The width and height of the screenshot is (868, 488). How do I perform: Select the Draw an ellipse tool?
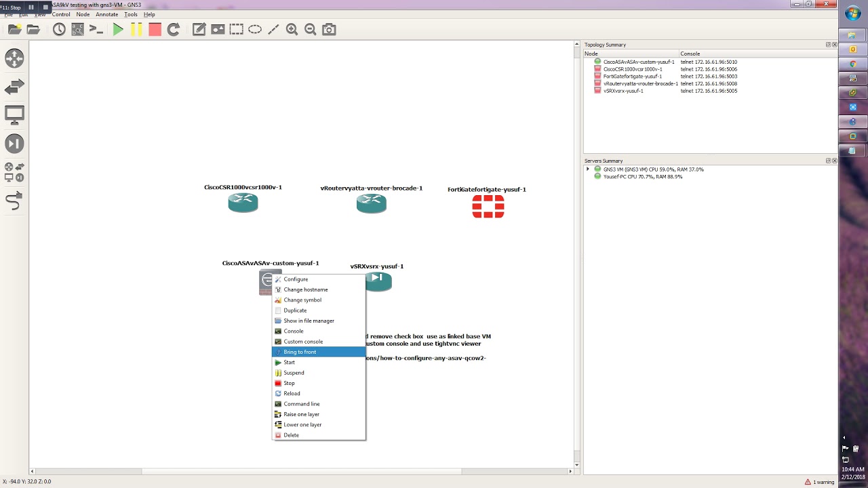[255, 29]
